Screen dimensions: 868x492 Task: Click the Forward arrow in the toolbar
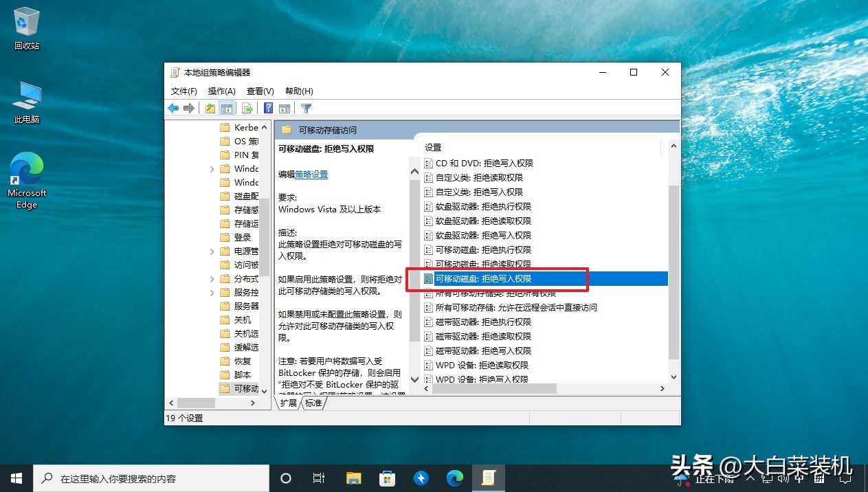tap(188, 109)
